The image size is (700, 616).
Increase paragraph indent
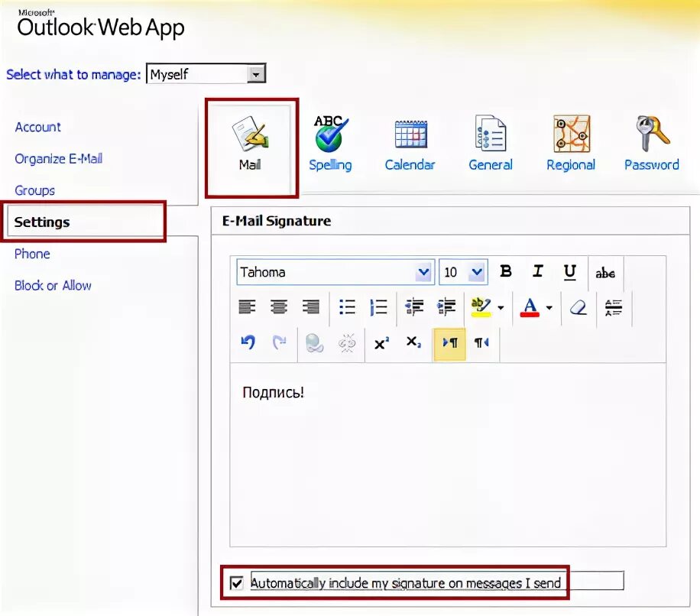446,307
